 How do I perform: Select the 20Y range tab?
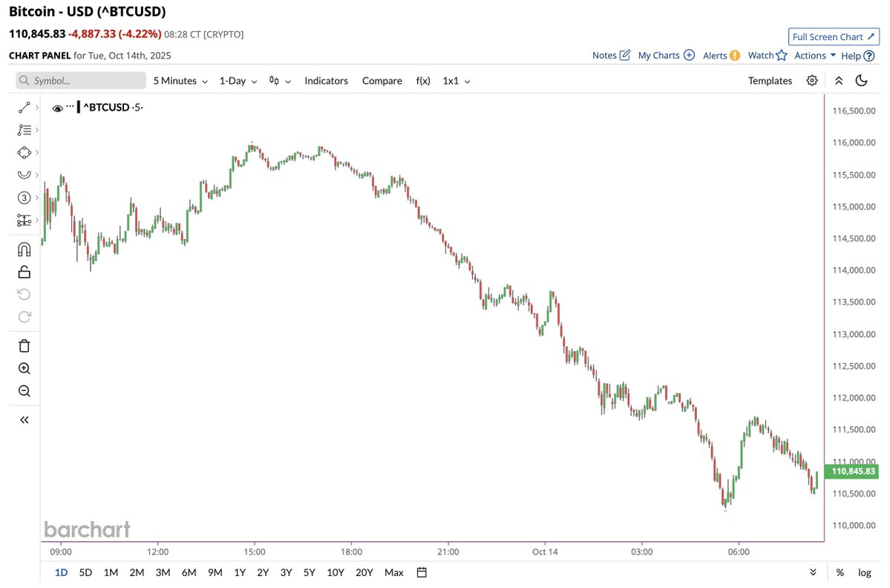pos(364,572)
